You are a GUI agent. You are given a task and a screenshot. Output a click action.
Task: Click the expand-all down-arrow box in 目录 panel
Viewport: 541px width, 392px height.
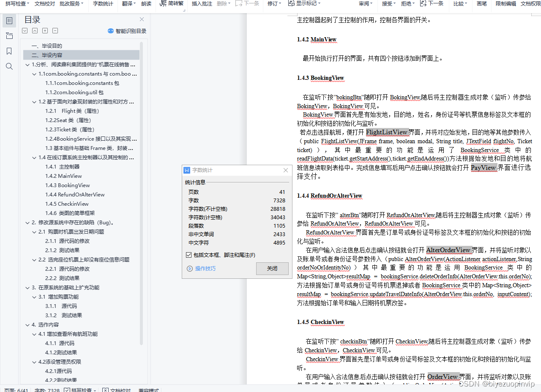coord(25,31)
